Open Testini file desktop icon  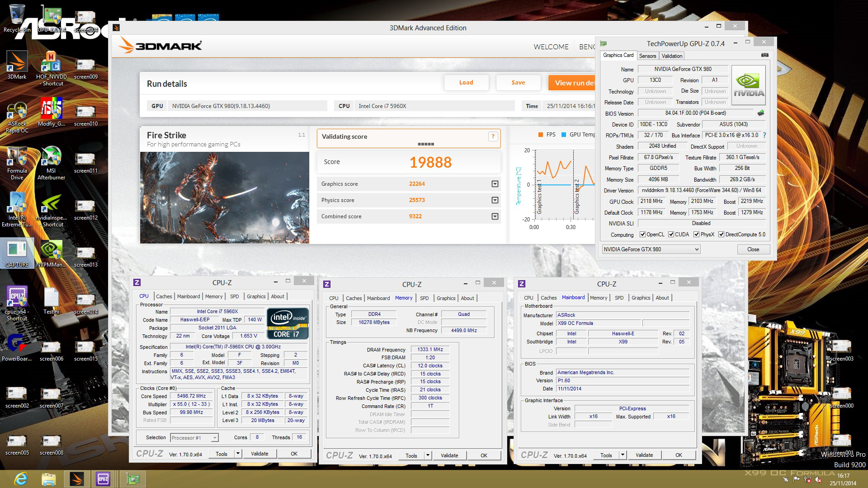coord(51,300)
